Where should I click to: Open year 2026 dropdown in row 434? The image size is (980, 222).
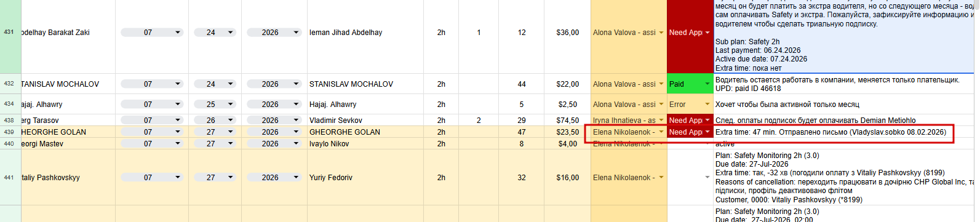coord(274,105)
